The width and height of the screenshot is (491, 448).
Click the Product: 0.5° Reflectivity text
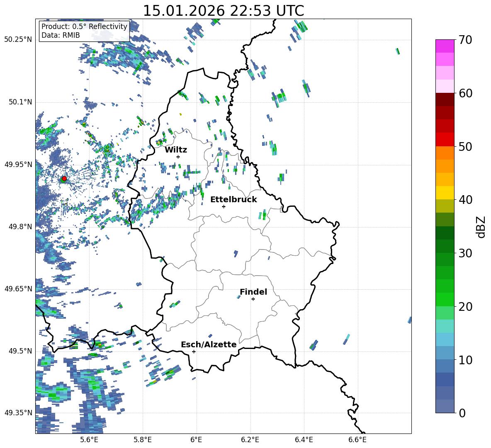tap(84, 26)
